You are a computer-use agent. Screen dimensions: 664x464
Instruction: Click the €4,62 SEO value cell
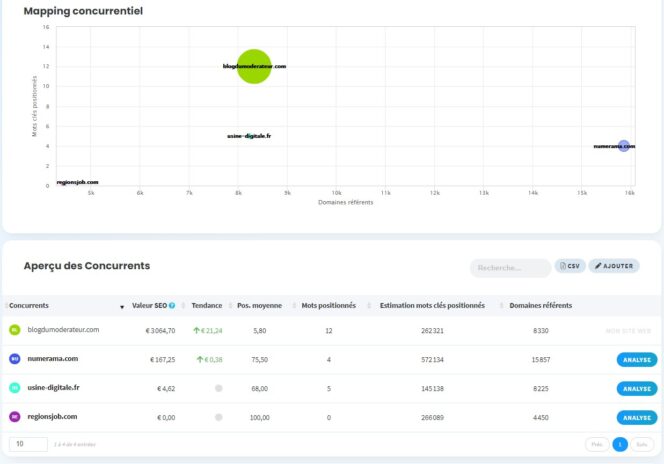[x=166, y=389]
